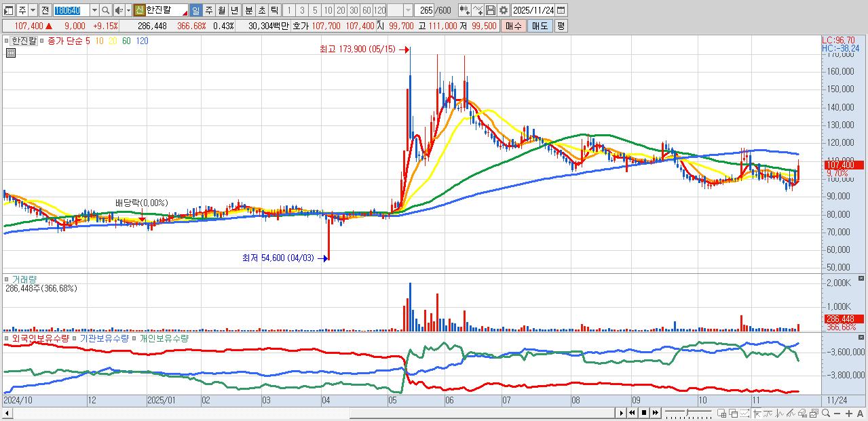
Task: Select the 초 (second) period toggle
Action: click(261, 10)
